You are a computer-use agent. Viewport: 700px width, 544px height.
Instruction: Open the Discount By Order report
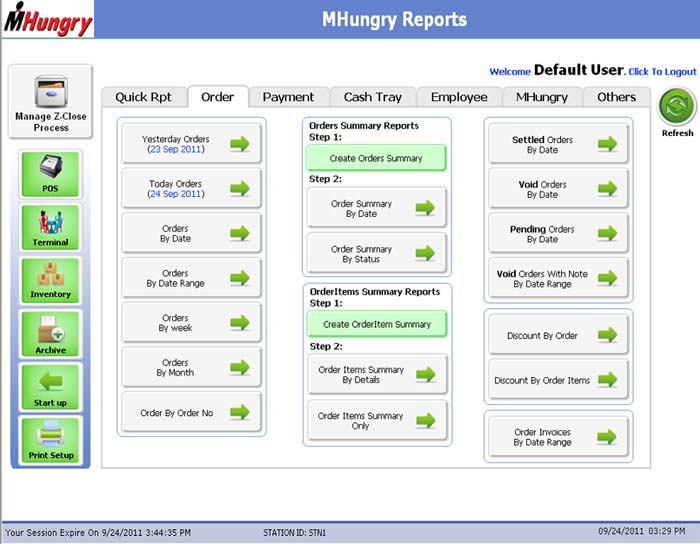point(558,335)
